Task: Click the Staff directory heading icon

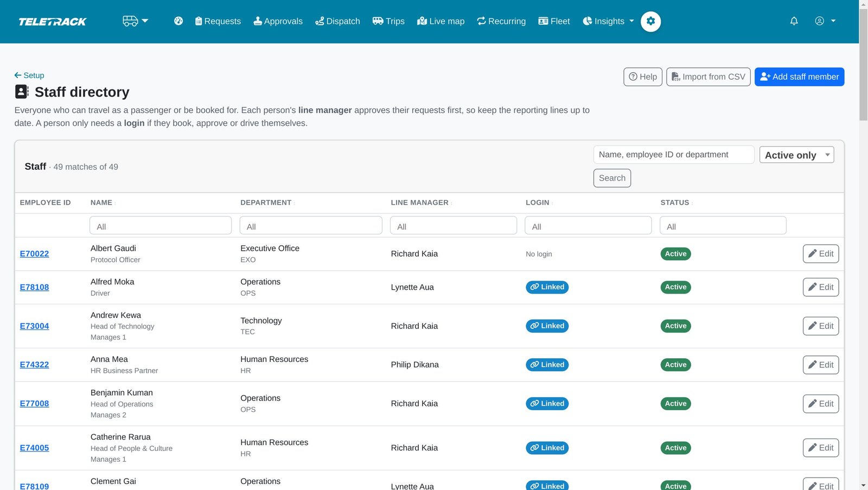Action: coord(22,92)
